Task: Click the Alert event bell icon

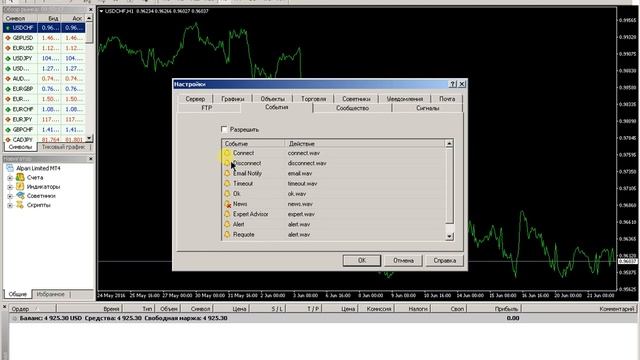Action: click(x=227, y=224)
